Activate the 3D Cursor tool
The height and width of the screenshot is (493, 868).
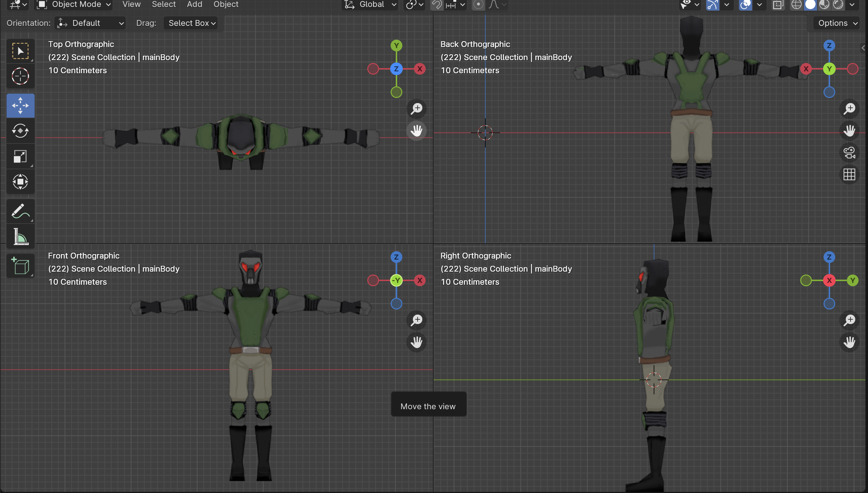point(20,76)
